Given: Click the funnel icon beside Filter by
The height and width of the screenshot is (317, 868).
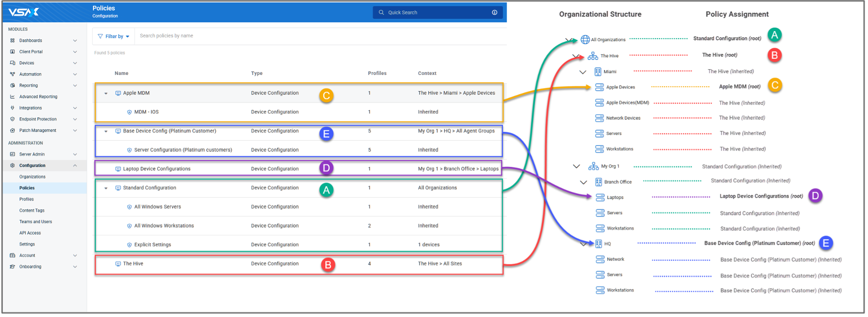Looking at the screenshot, I should (100, 36).
